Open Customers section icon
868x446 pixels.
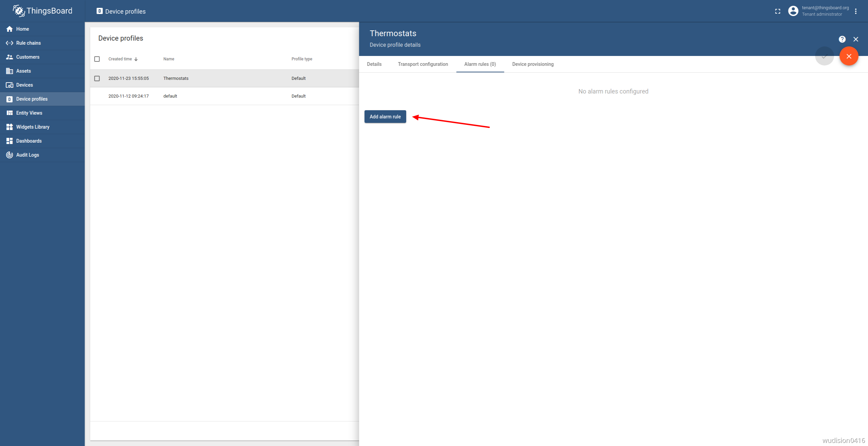[x=10, y=57]
